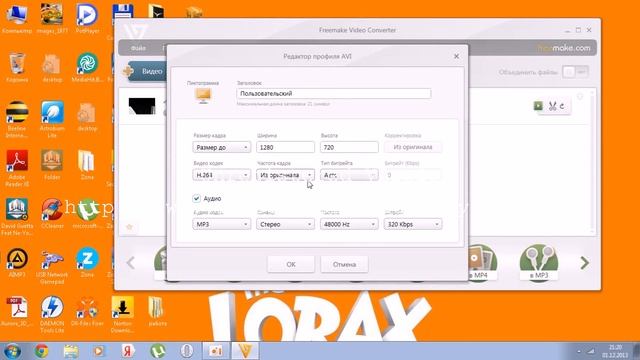The height and width of the screenshot is (360, 640).
Task: Click the scissors cut icon in file row
Action: pyautogui.click(x=553, y=106)
